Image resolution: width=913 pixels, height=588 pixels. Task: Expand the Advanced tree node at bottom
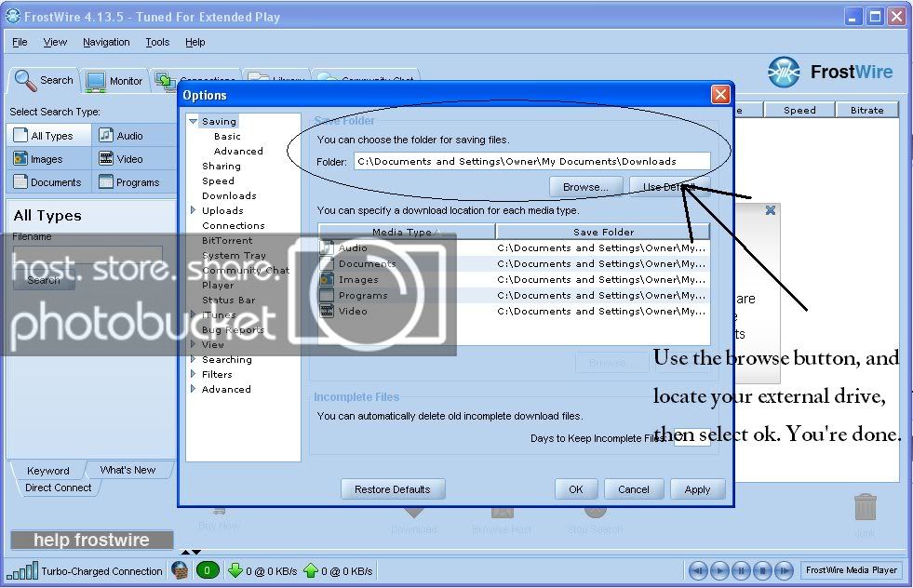click(194, 389)
